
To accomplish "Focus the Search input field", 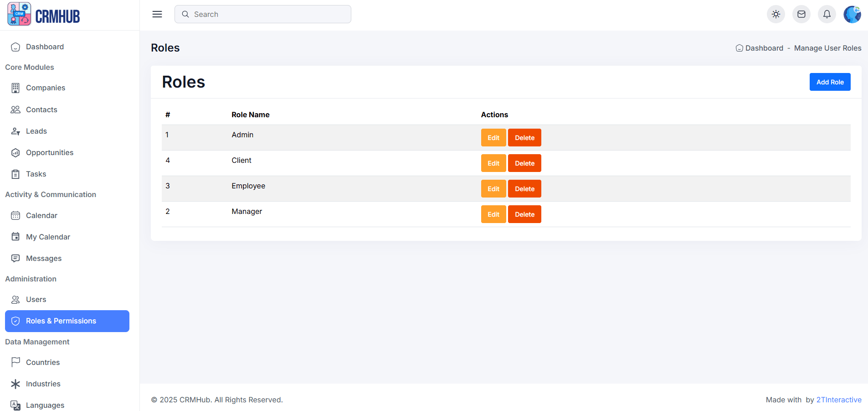I will [x=269, y=15].
